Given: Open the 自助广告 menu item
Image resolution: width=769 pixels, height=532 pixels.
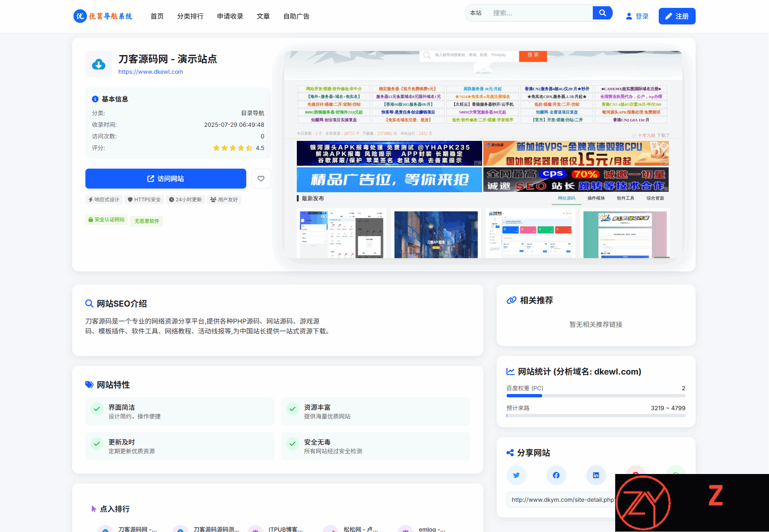Looking at the screenshot, I should [296, 16].
